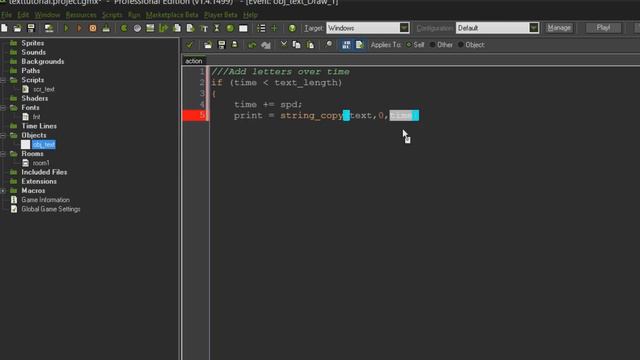Open Global Game Settings in resource tree
Viewport: 640px width, 360px height.
tap(51, 209)
